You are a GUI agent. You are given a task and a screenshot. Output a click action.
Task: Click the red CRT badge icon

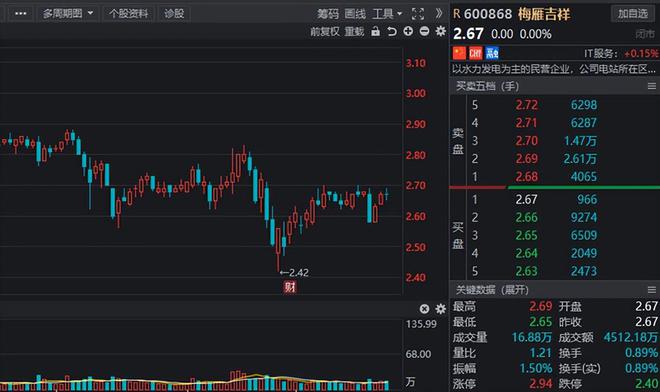(475, 53)
